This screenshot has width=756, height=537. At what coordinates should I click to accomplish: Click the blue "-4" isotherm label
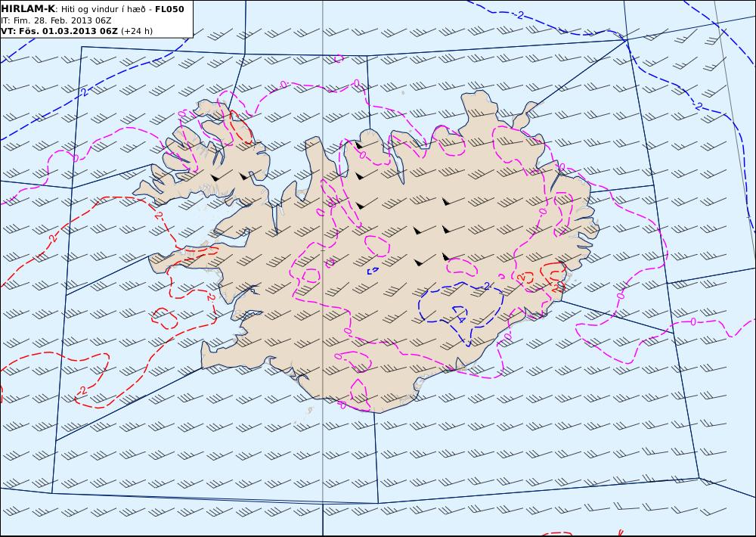(x=460, y=318)
